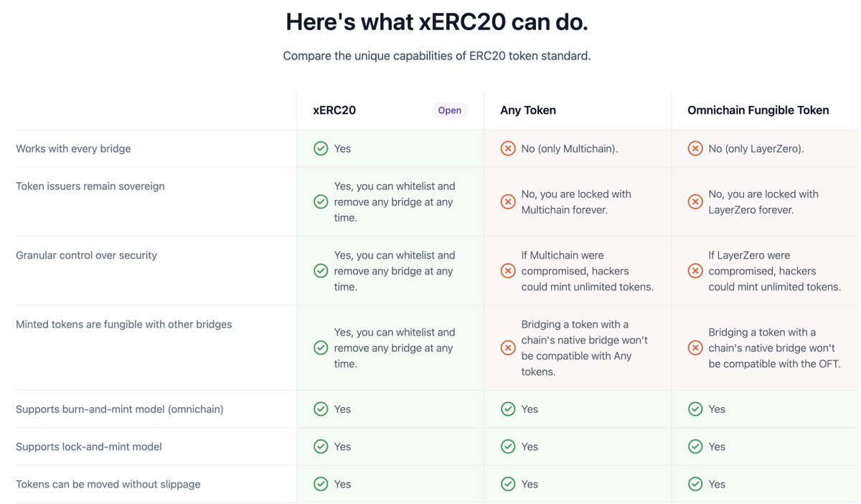Click red X beside 'If LayerZero were compromised' text
Screen dimensions: 861x504
point(695,271)
